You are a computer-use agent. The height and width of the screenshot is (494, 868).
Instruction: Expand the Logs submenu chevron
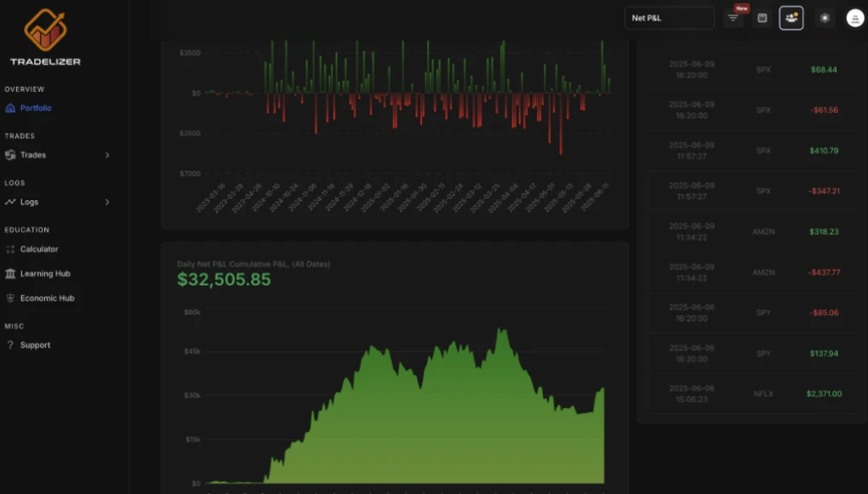click(x=107, y=202)
